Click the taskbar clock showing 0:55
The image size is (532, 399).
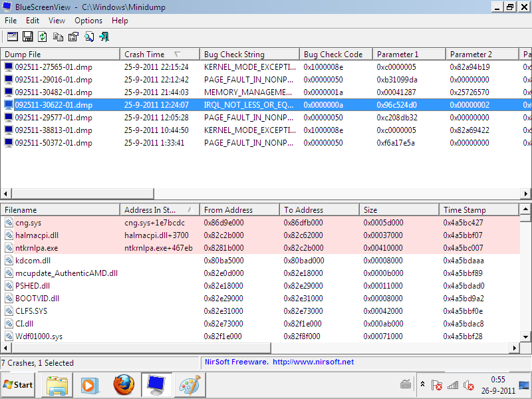point(498,385)
